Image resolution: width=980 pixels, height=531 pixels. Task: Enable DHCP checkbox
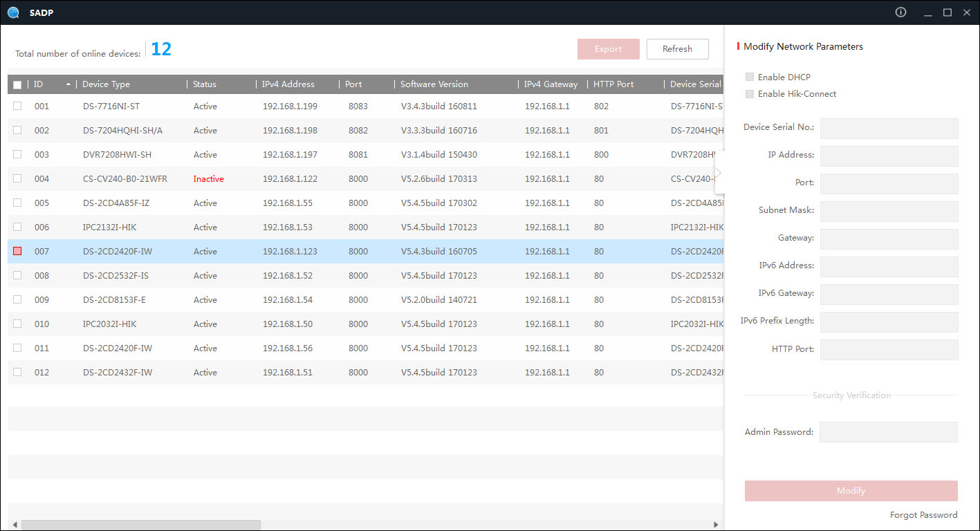click(750, 77)
